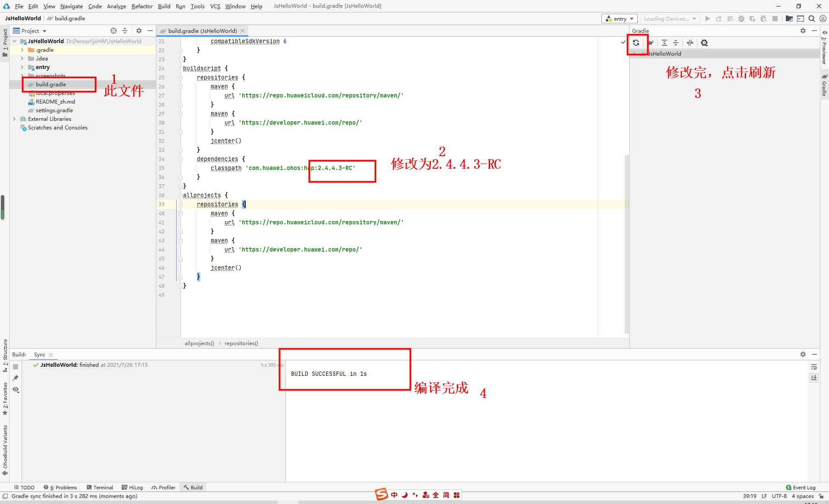Open the VCS menu
Screen dimensions: 829x504
point(215,6)
